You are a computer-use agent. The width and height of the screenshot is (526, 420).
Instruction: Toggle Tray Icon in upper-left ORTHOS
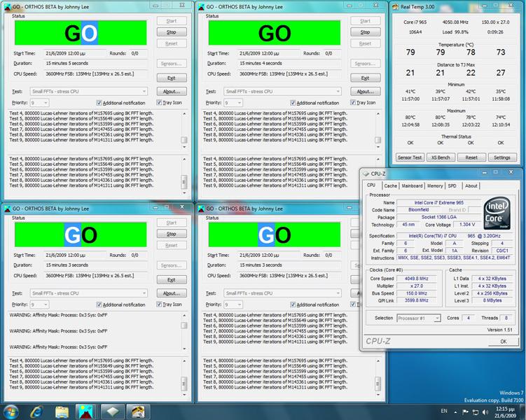159,103
